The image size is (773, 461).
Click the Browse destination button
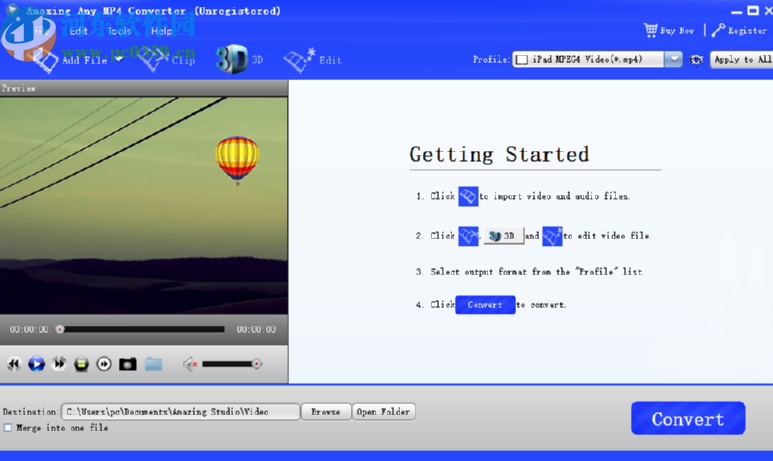[x=326, y=412]
